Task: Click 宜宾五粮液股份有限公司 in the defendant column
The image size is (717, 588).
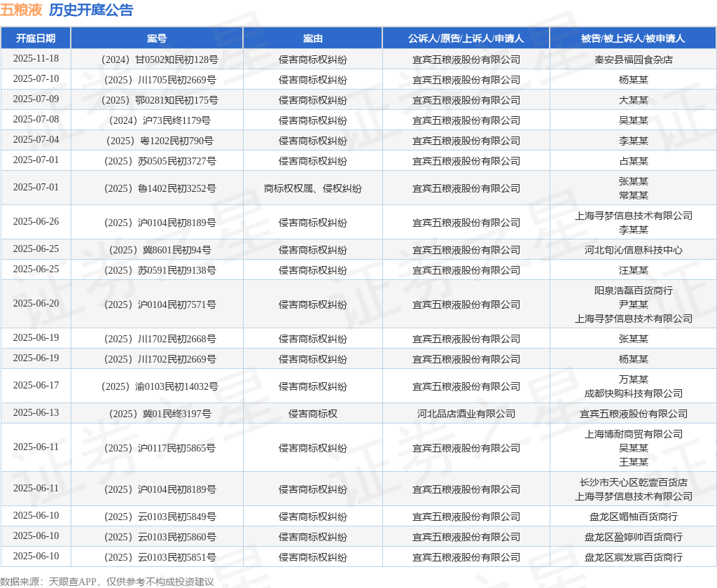Action: click(x=633, y=414)
